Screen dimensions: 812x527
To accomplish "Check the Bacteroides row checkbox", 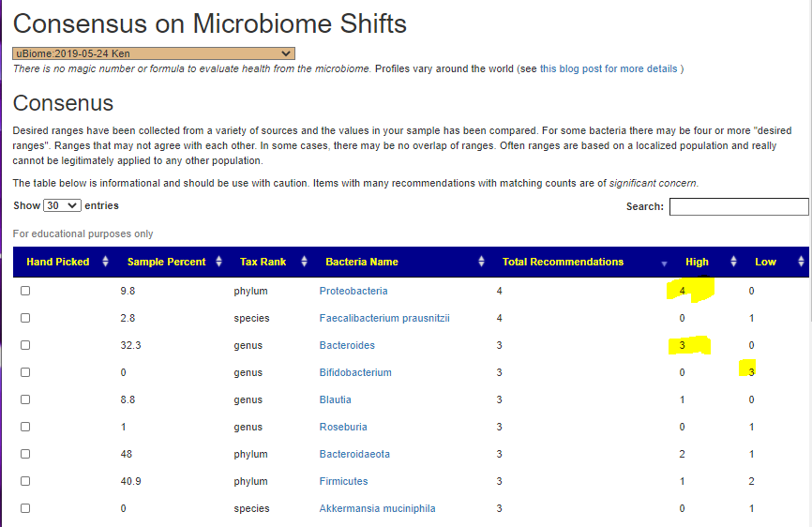I will [25, 345].
